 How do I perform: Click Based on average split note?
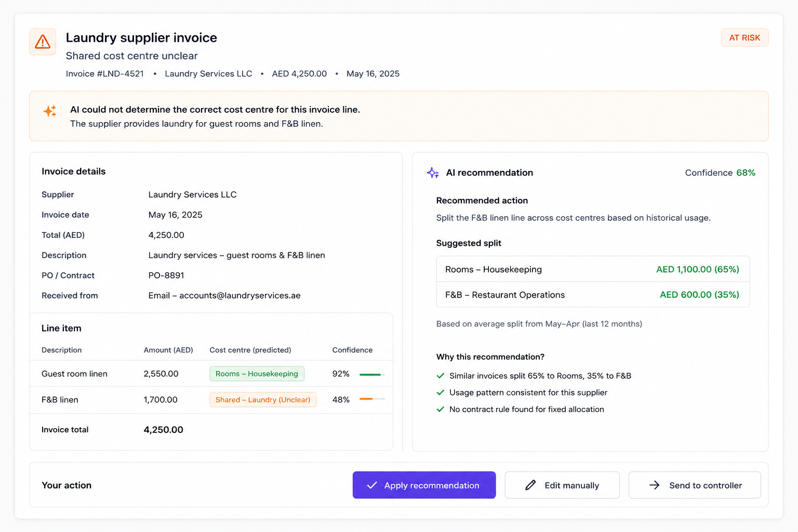(x=539, y=324)
